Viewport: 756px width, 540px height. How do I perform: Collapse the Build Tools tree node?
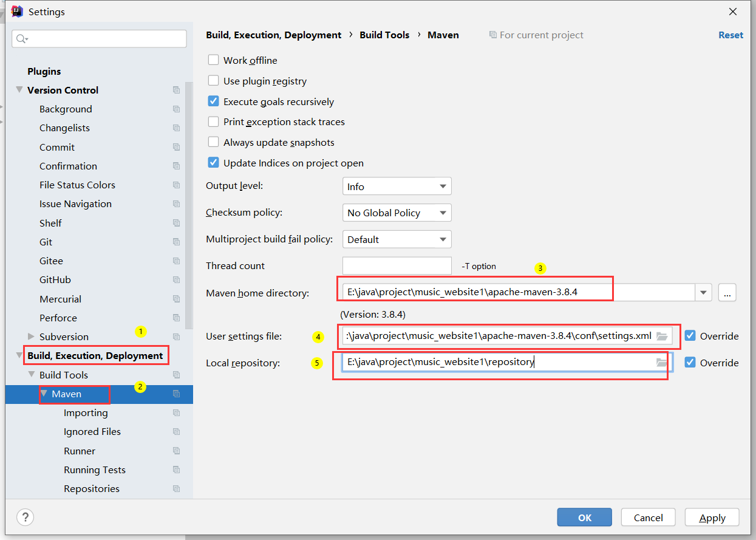point(32,375)
